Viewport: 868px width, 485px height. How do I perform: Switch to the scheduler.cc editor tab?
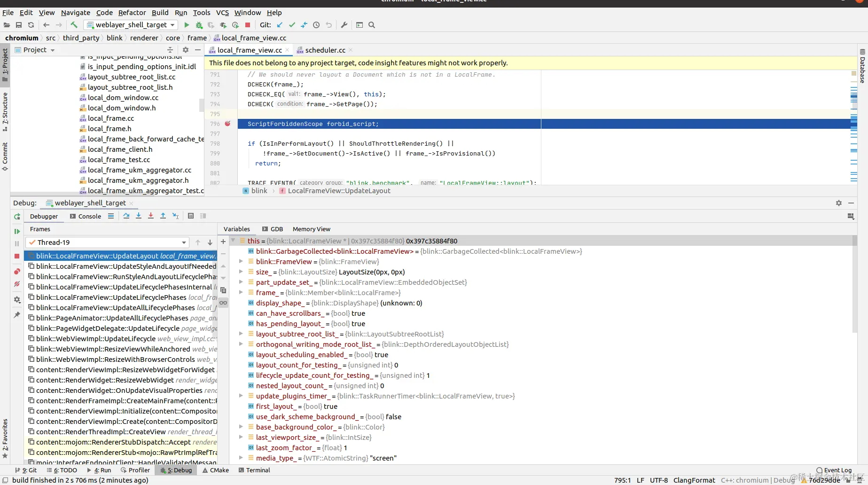[325, 50]
